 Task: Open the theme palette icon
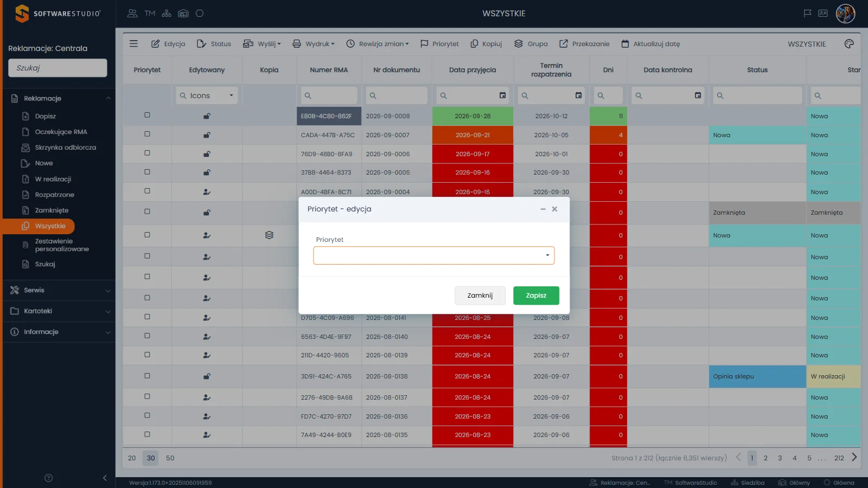click(x=849, y=43)
